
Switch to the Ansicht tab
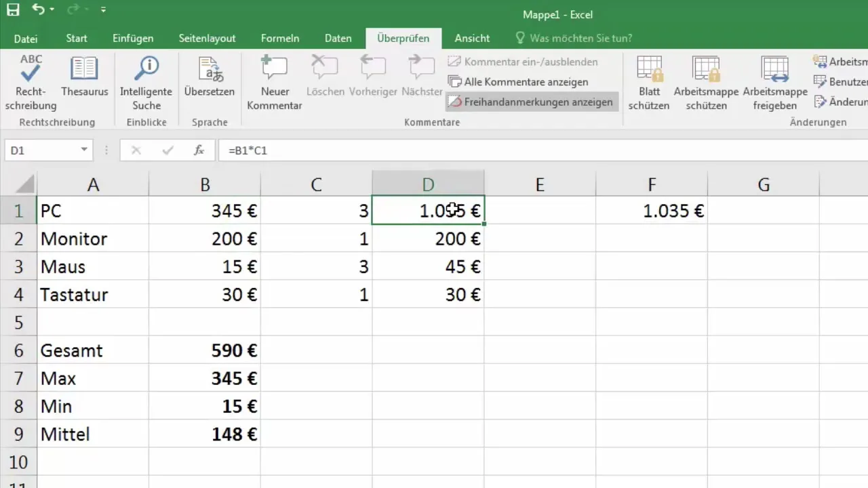pos(472,39)
